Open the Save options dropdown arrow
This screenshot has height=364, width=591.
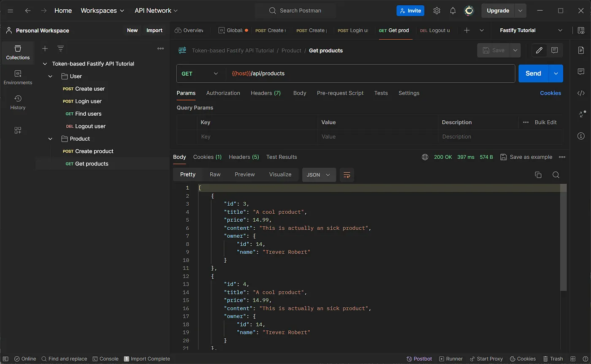pyautogui.click(x=515, y=50)
